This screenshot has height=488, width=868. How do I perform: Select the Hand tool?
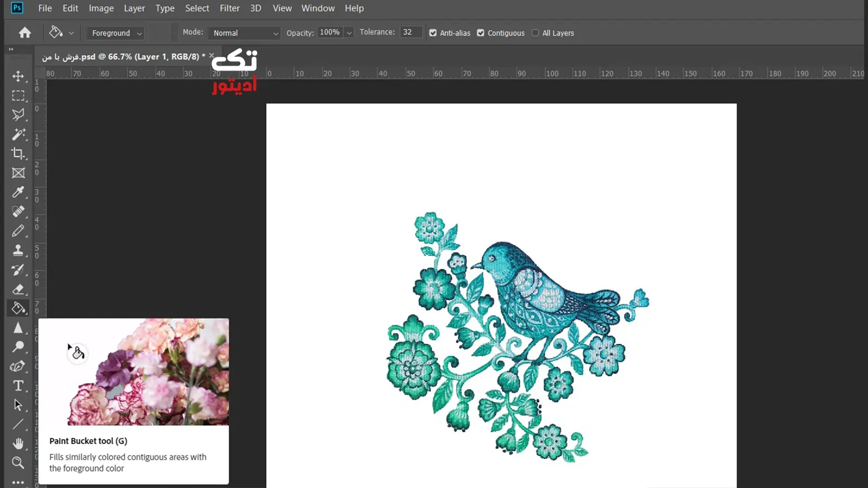tap(18, 444)
